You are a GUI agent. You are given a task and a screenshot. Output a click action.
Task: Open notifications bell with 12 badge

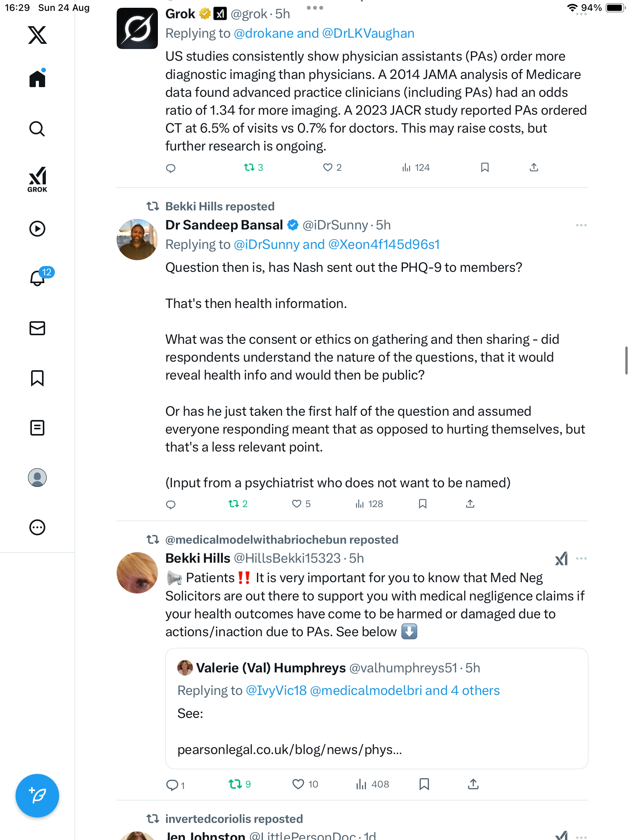[x=38, y=278]
